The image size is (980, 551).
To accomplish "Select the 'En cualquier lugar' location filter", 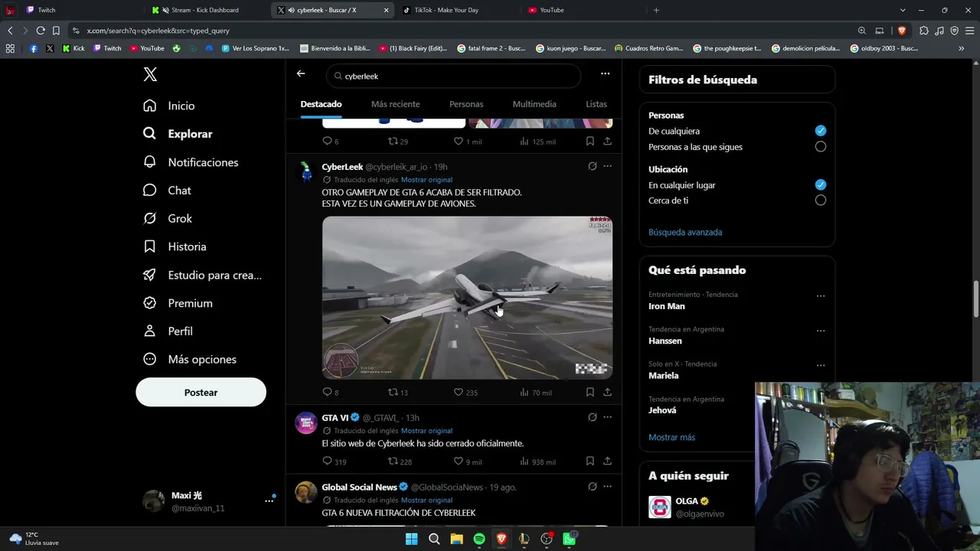I will click(820, 185).
